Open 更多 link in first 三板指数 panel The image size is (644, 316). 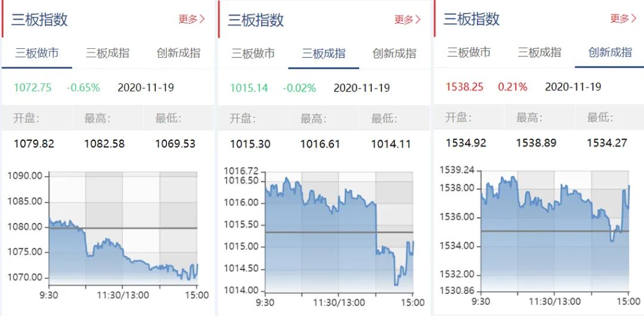coord(191,19)
